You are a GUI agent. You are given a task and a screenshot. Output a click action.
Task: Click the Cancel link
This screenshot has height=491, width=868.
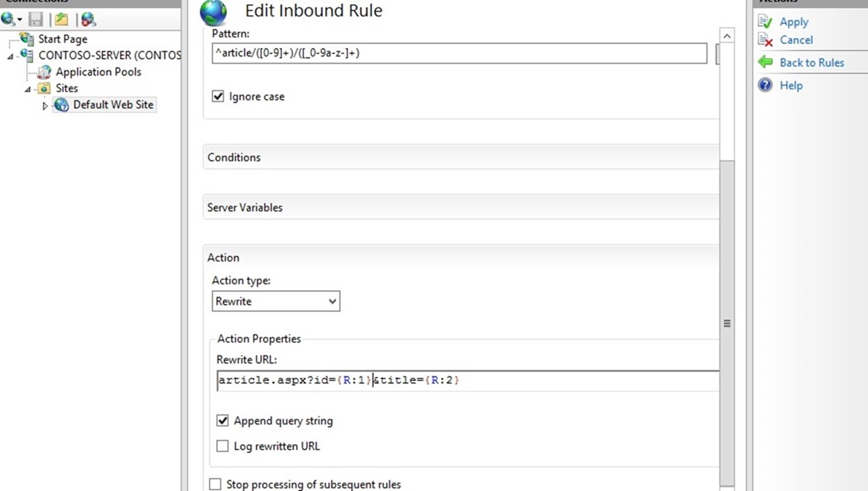[x=796, y=40]
